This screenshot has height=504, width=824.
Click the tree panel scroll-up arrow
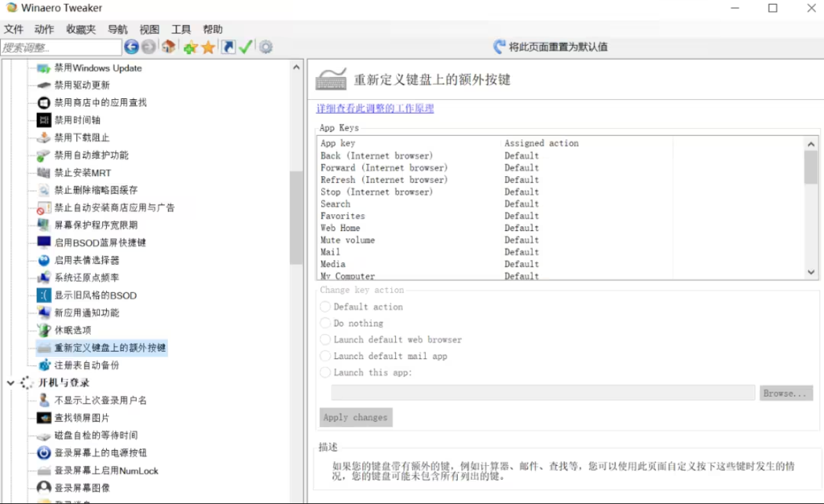pyautogui.click(x=296, y=67)
